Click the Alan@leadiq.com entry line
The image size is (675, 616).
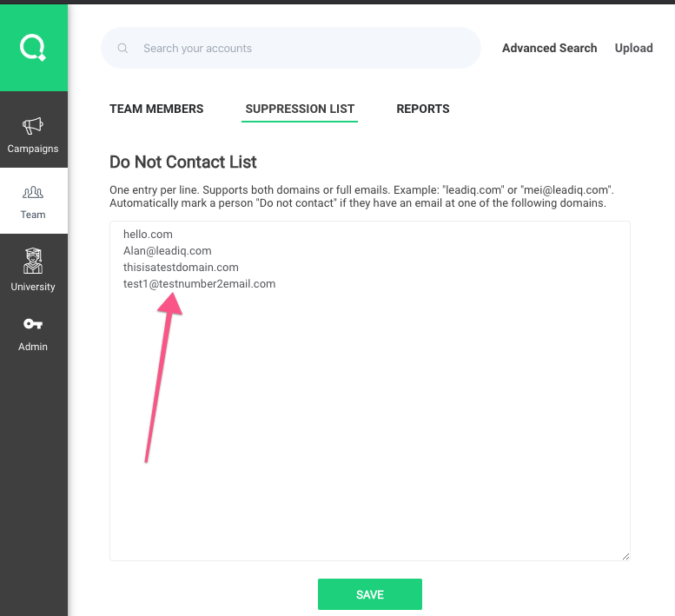pyautogui.click(x=168, y=251)
